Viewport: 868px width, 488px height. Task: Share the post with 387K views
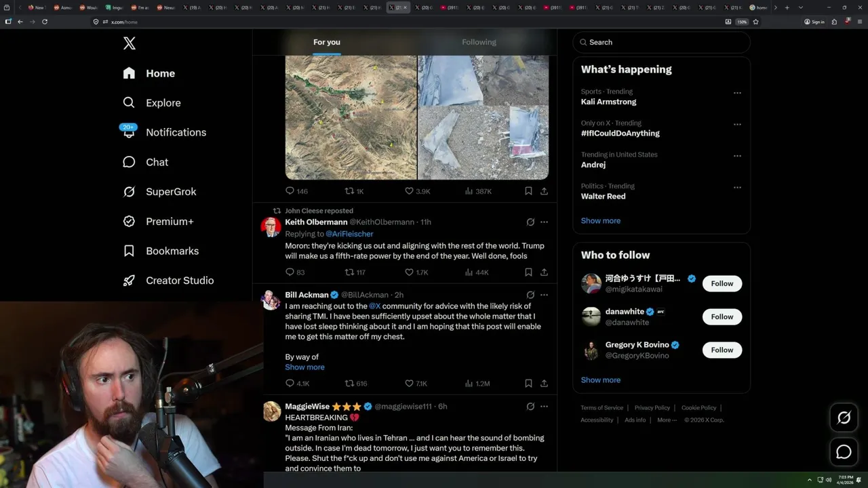[x=544, y=191]
